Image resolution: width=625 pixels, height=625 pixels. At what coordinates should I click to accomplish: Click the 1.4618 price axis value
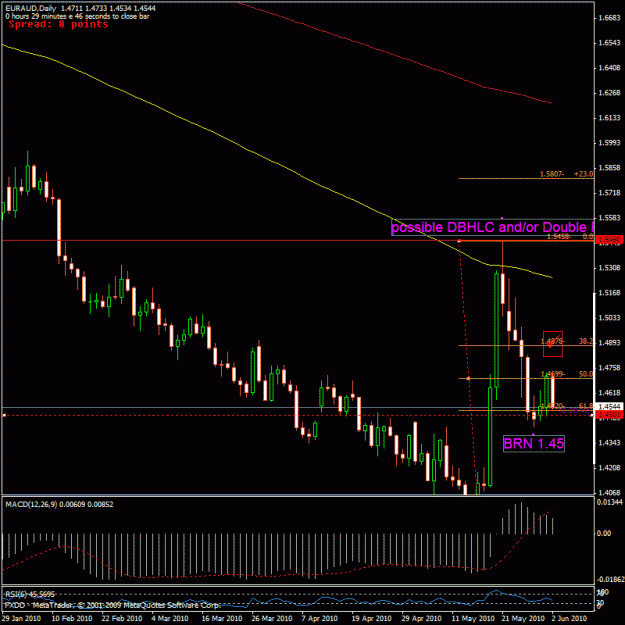coord(610,393)
